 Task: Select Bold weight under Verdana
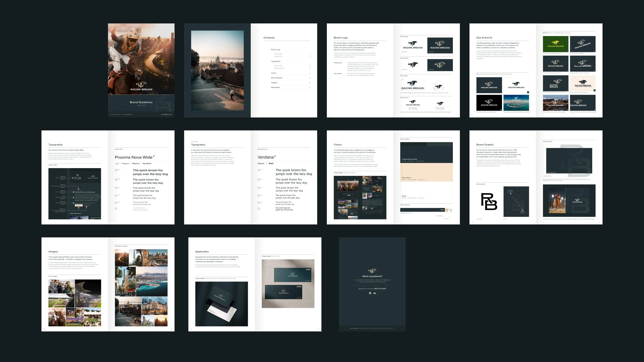(x=271, y=163)
